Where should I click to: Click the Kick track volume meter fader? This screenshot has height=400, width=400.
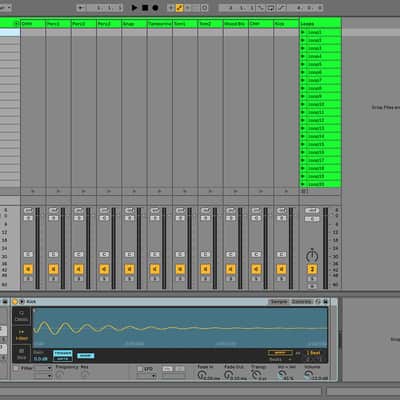291,248
